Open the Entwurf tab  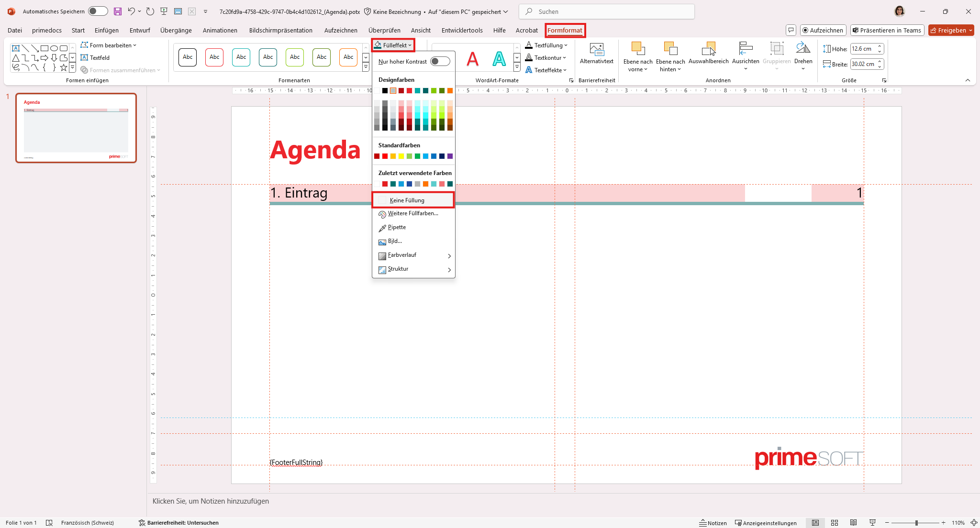click(x=140, y=30)
